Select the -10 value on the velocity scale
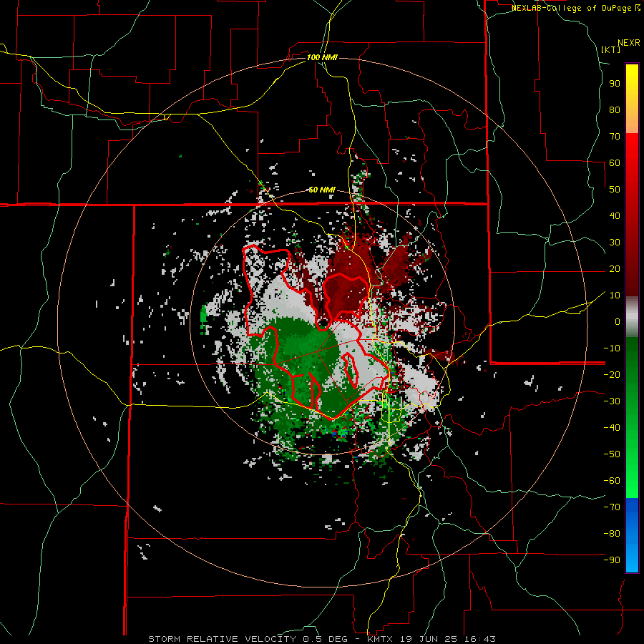This screenshot has height=644, width=644. tap(612, 348)
